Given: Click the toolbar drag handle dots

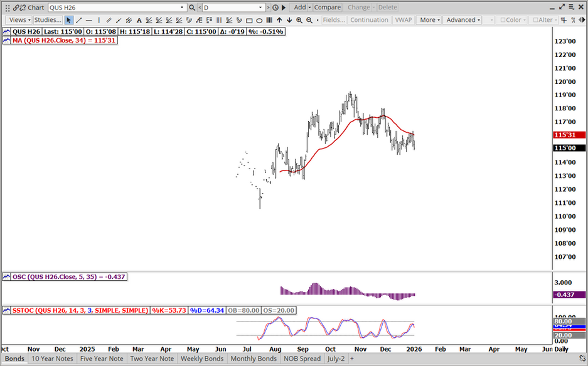Looking at the screenshot, I should [7, 8].
